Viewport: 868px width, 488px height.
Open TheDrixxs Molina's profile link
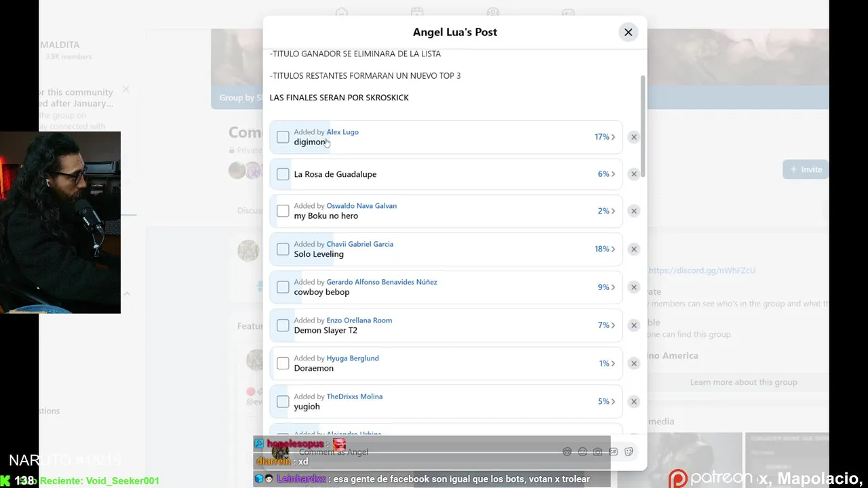[354, 396]
